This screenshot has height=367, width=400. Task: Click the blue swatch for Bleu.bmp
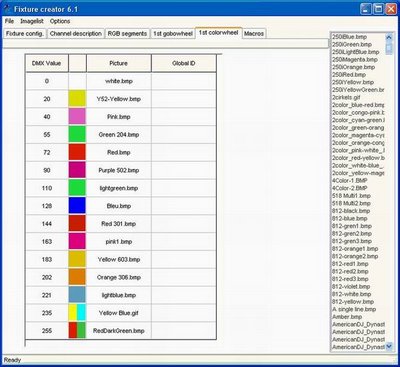[77, 206]
